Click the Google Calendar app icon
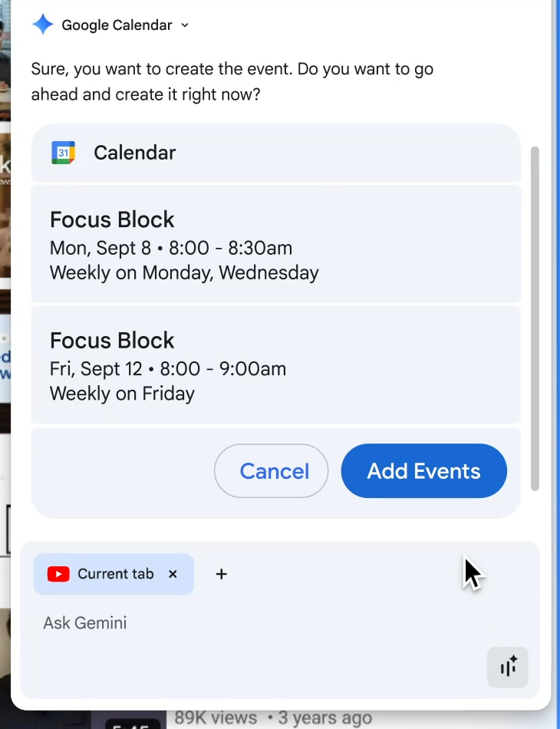 (x=61, y=152)
